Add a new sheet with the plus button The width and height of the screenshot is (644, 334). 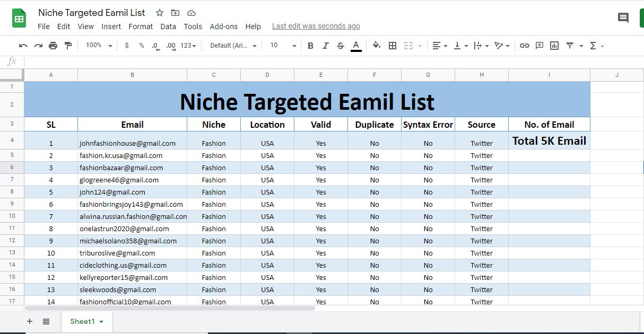30,321
